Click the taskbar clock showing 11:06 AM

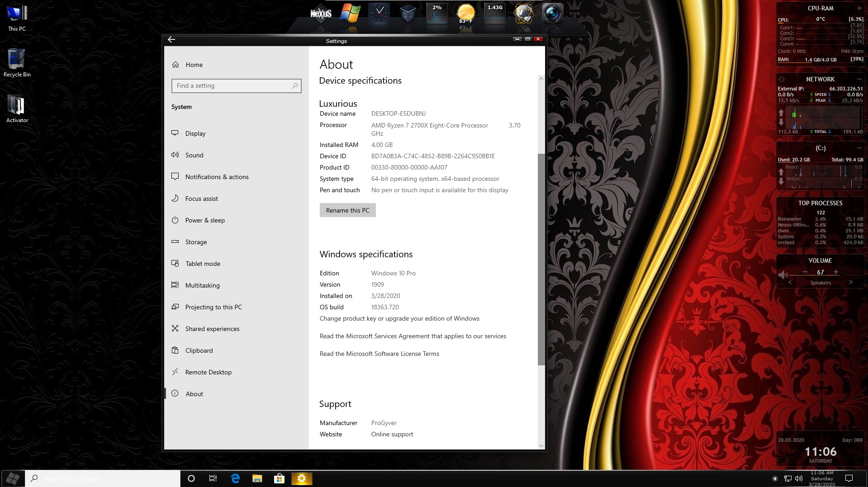tap(822, 478)
